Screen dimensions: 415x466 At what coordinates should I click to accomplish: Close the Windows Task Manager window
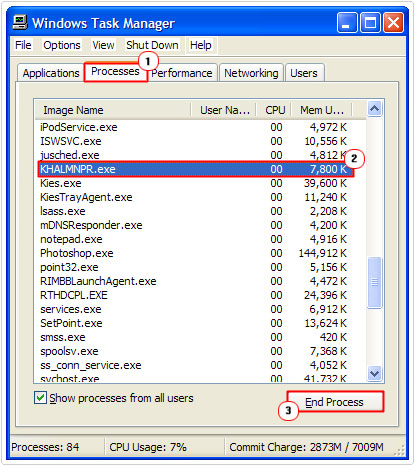coord(393,23)
